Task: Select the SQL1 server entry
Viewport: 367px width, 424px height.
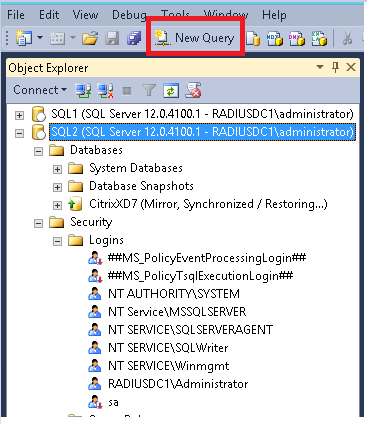Action: (202, 114)
